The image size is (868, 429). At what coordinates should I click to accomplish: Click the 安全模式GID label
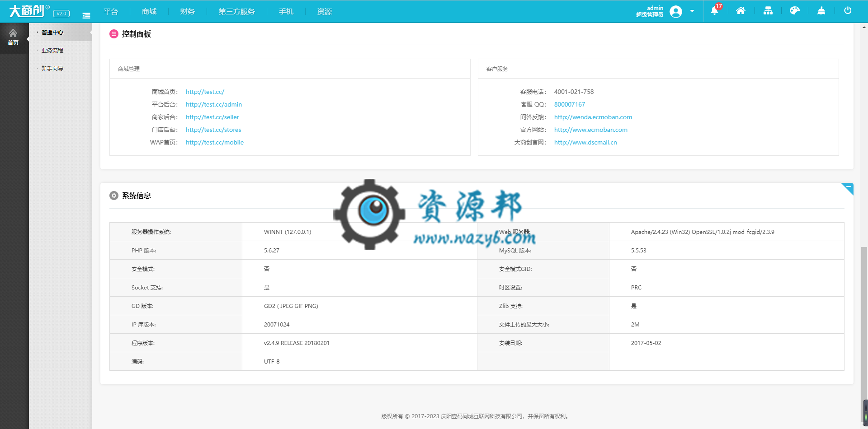515,269
